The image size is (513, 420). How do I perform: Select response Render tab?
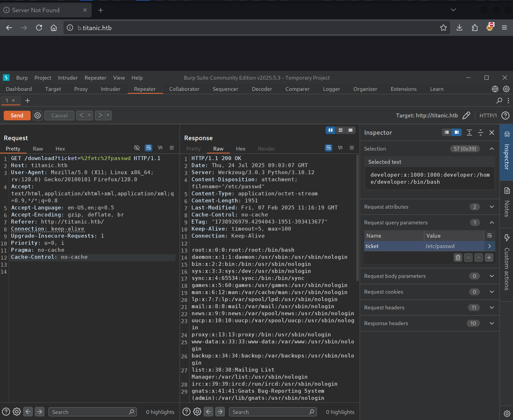point(267,149)
